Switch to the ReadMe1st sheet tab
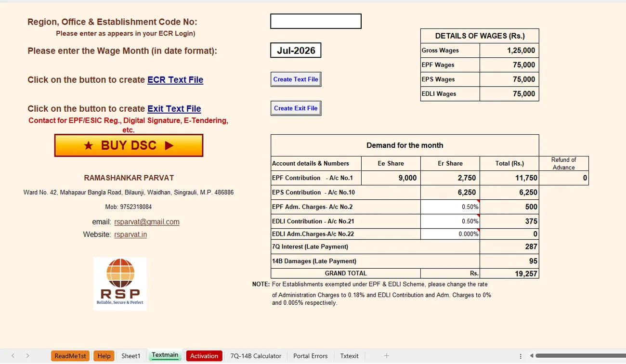This screenshot has height=364, width=626. pos(70,356)
